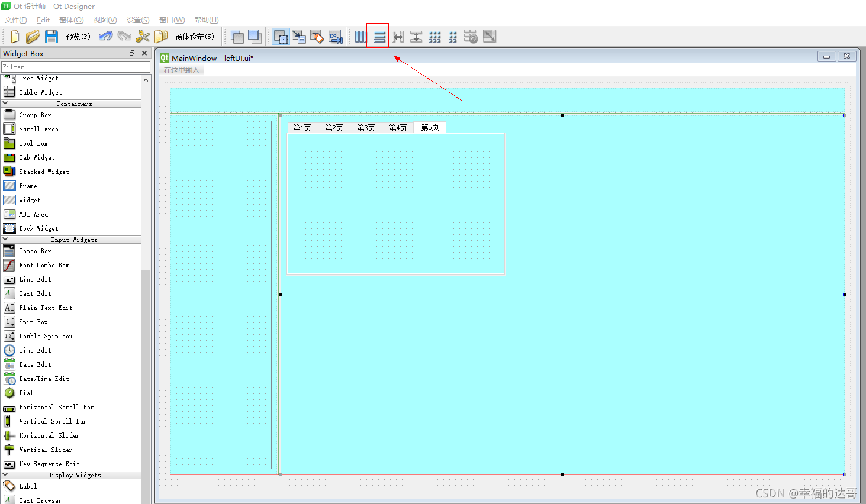Switch to Edit Tab Order mode

click(336, 37)
